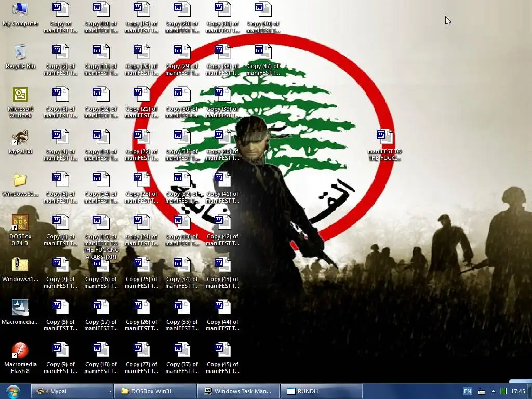Image resolution: width=532 pixels, height=399 pixels.
Task: Switch to DOSBox-Win31 folder window
Action: tap(155, 391)
